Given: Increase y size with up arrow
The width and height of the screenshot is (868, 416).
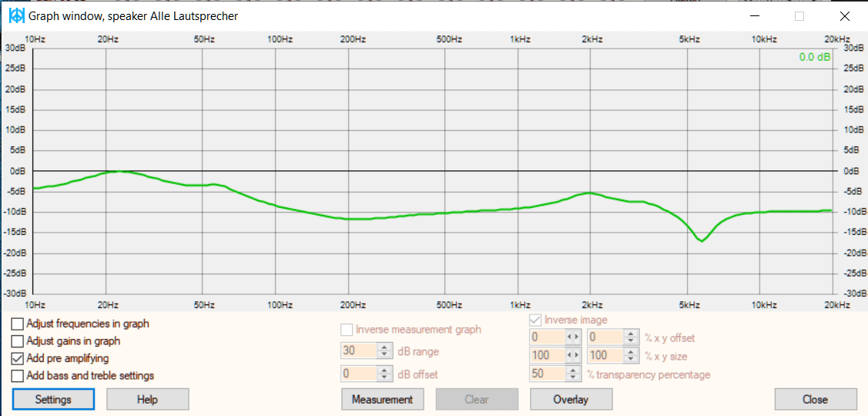Looking at the screenshot, I should (631, 352).
